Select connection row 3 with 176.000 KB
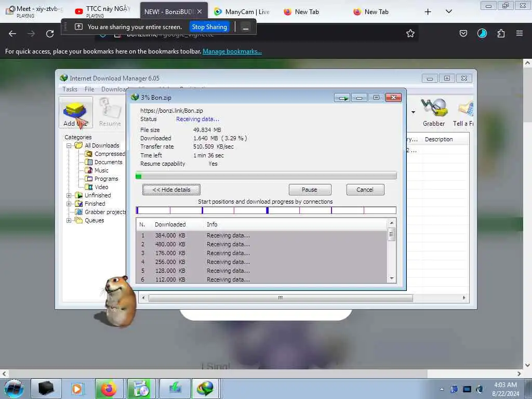This screenshot has height=399, width=532. coord(261,253)
